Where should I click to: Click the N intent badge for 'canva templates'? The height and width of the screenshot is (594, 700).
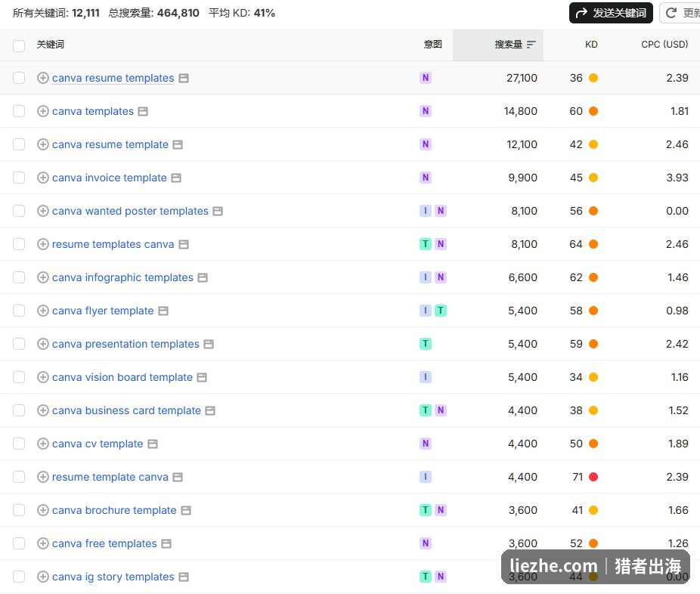(426, 111)
